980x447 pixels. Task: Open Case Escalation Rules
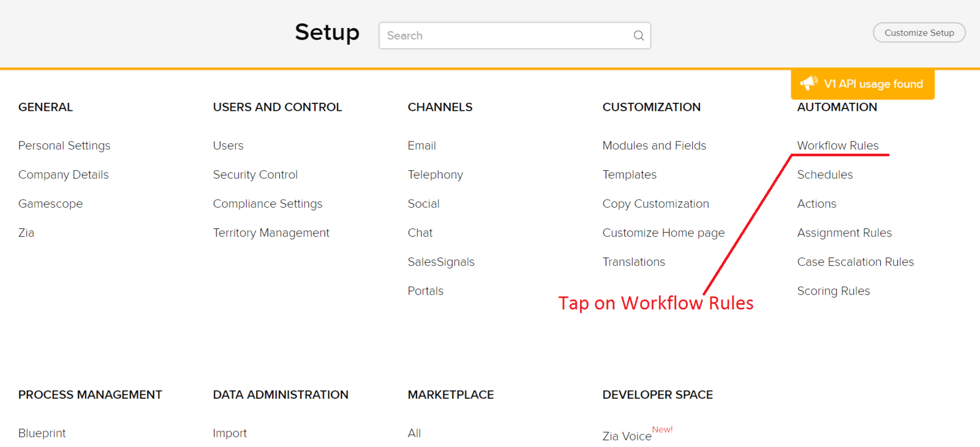coord(856,262)
